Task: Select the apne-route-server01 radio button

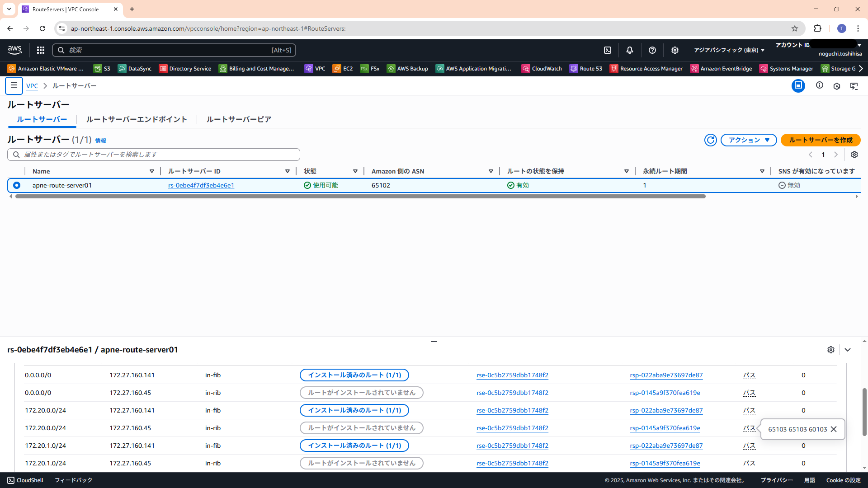Action: pos(17,185)
